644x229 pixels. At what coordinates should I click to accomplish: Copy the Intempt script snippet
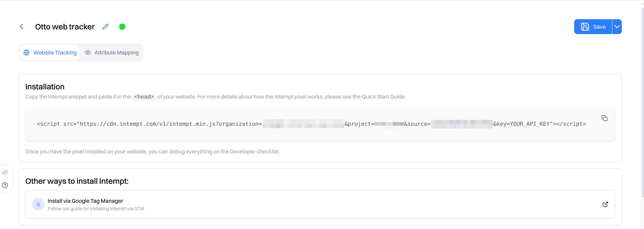(605, 118)
